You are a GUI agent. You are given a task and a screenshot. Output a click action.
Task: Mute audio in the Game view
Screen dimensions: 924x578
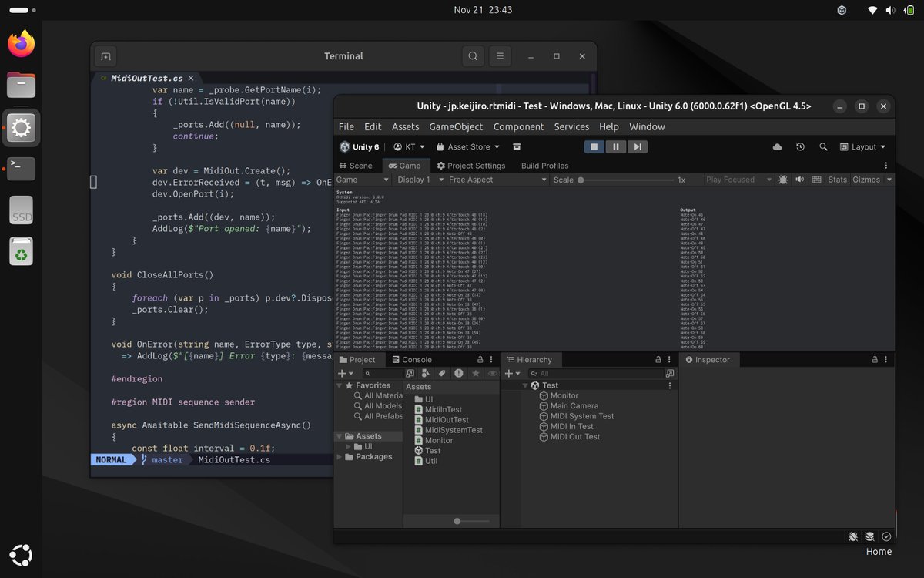[800, 180]
